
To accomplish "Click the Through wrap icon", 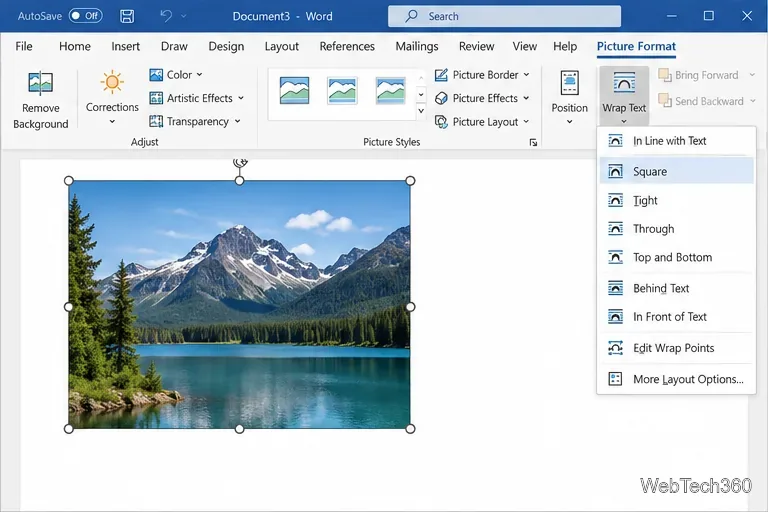I will click(x=615, y=229).
